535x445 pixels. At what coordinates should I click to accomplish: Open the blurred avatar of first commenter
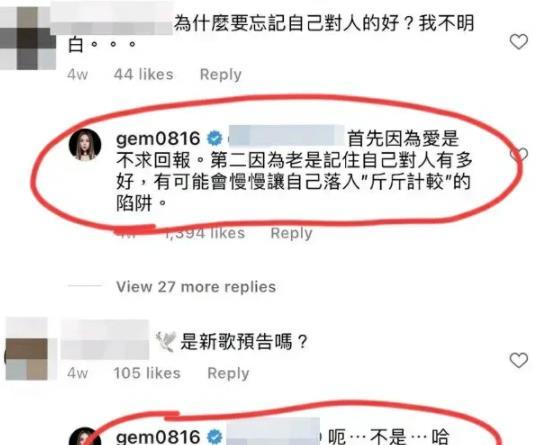coord(28,38)
